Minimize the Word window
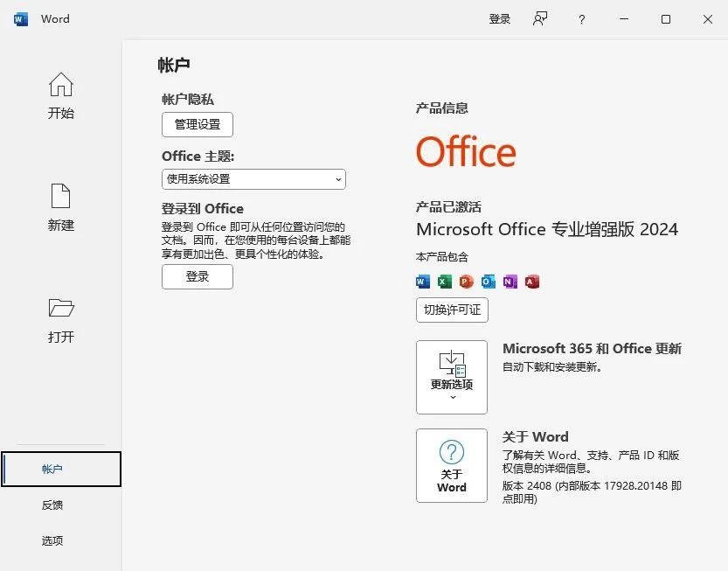The image size is (728, 571). pyautogui.click(x=623, y=19)
